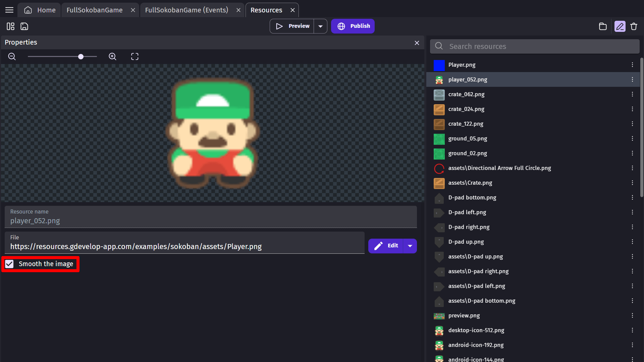Click the project manager panels icon
This screenshot has width=644, height=362.
pos(11,26)
